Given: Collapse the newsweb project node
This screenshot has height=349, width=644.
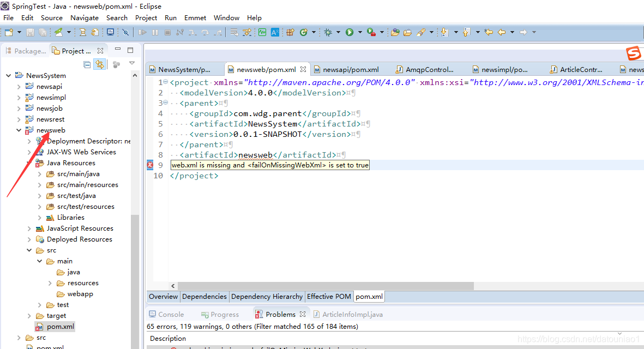Looking at the screenshot, I should 19,130.
